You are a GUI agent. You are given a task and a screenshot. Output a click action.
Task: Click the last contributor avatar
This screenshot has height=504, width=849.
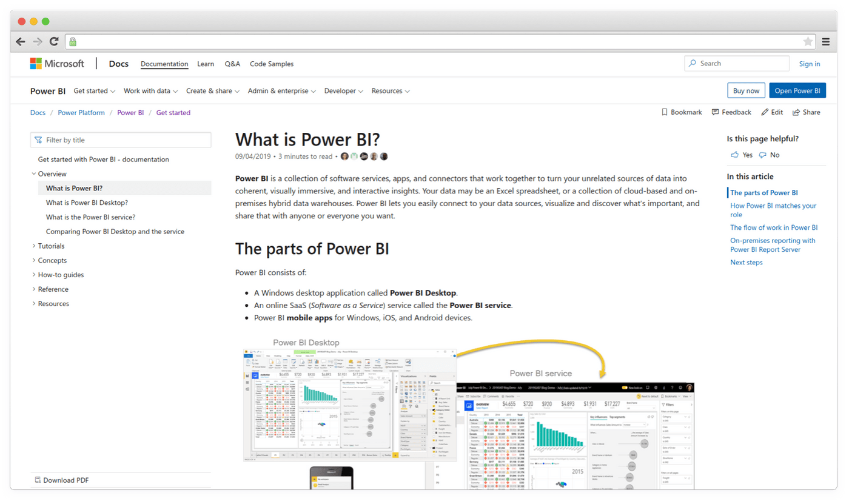(384, 156)
